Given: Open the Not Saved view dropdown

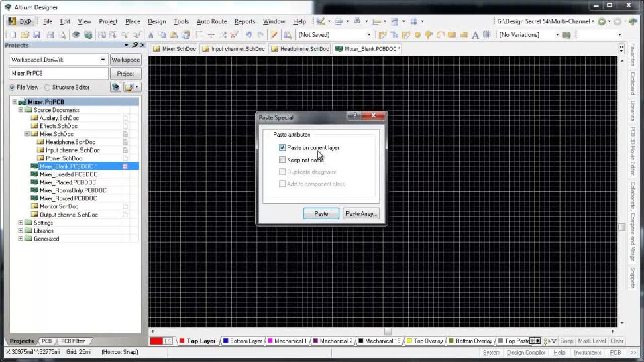Looking at the screenshot, I should pyautogui.click(x=368, y=35).
